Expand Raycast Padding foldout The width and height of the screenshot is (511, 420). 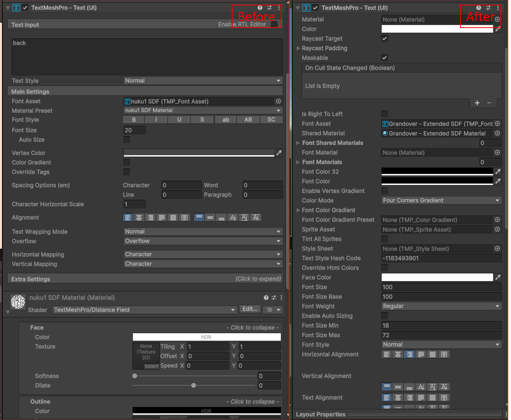298,48
